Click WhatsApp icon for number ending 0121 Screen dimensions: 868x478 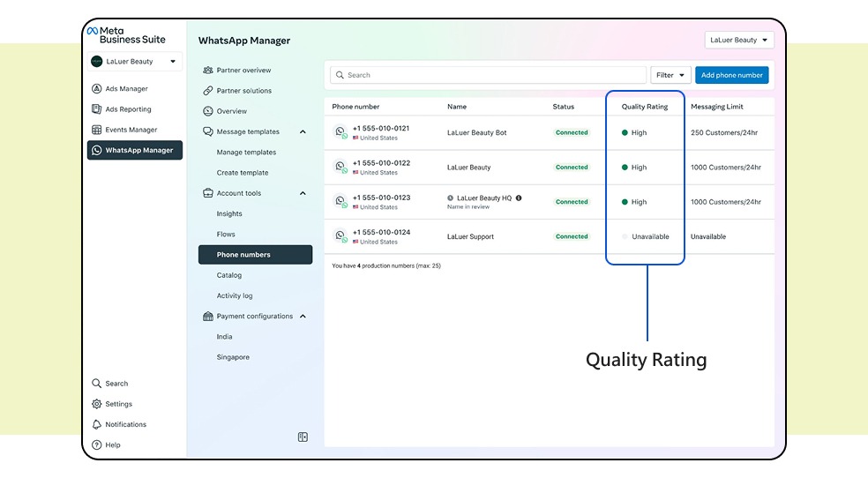[340, 132]
